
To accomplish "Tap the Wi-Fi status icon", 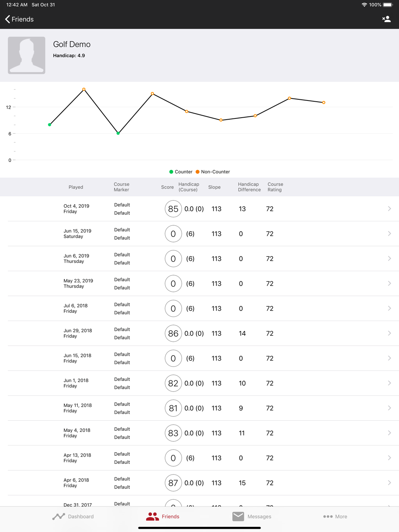I will tap(364, 5).
